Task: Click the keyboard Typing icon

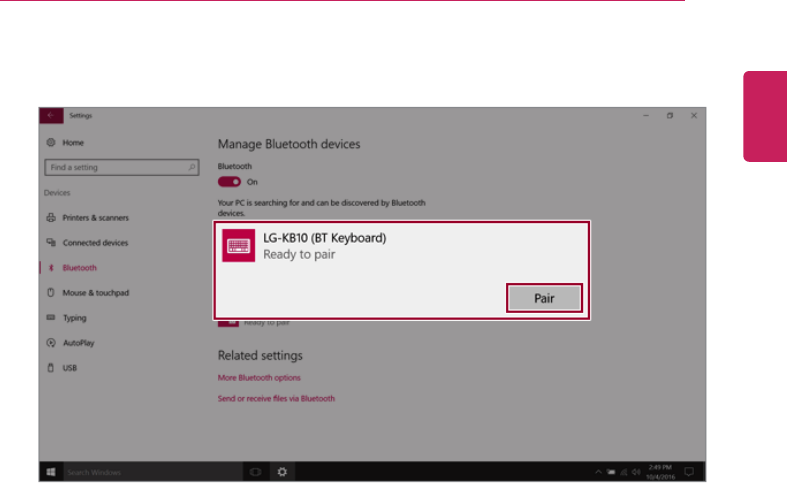Action: click(x=51, y=317)
